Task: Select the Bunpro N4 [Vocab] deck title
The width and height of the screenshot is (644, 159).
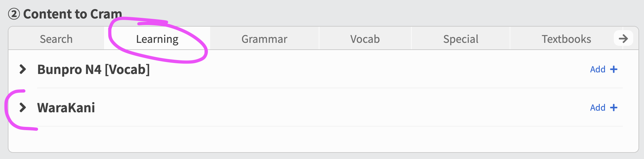Action: tap(93, 69)
